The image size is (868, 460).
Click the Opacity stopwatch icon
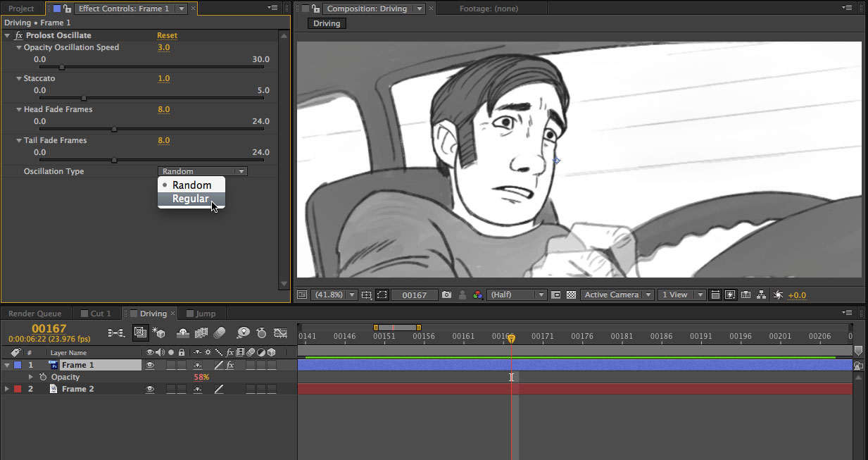(x=43, y=378)
